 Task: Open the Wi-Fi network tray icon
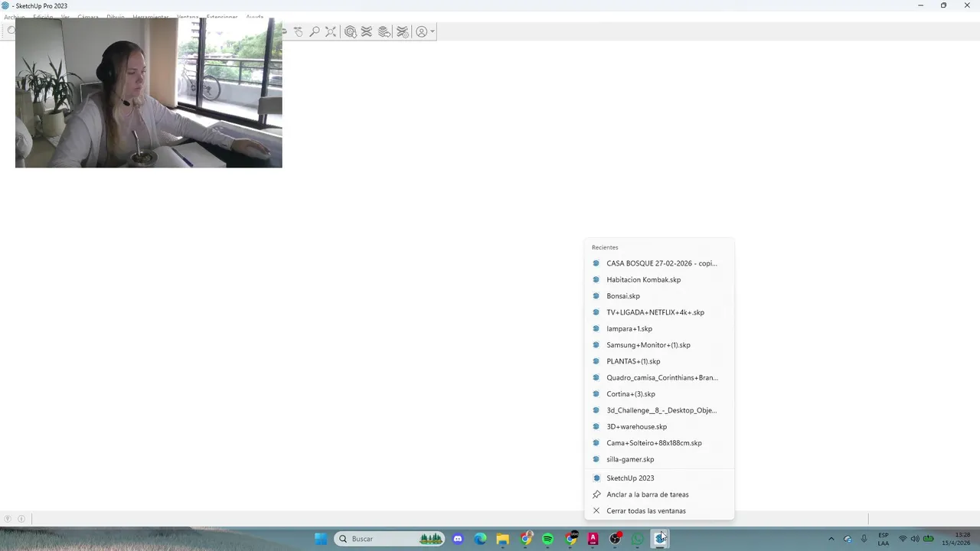coord(903,539)
